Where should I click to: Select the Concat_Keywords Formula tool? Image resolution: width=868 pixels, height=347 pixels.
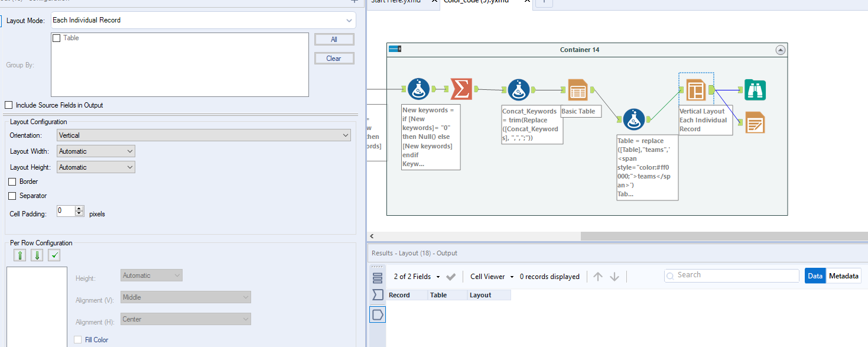click(x=519, y=89)
